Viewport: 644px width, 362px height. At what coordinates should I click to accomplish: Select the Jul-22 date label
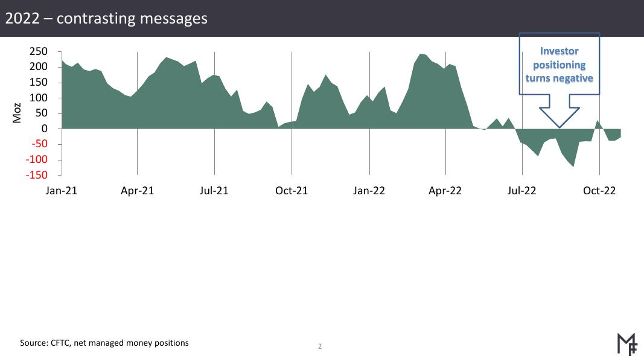point(521,191)
